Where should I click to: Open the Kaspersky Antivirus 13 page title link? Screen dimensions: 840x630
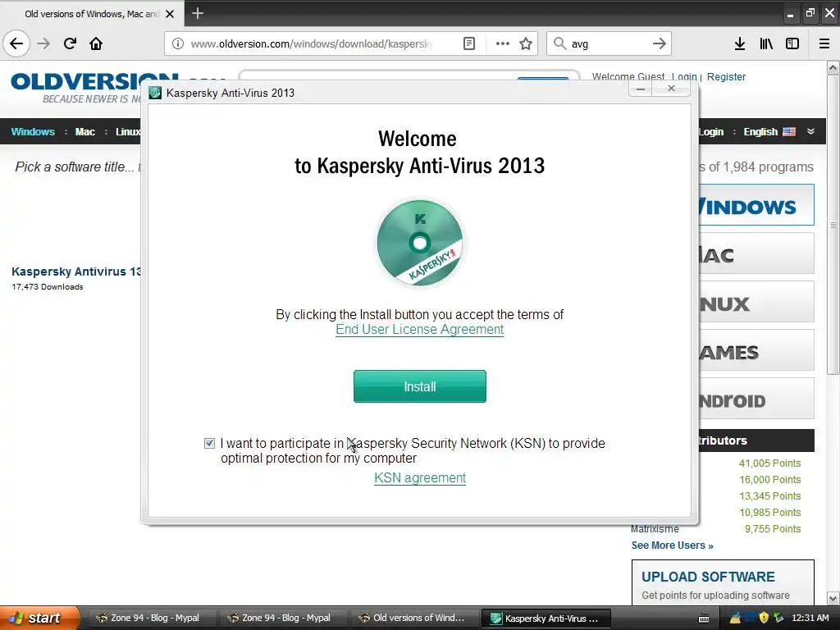coord(76,272)
